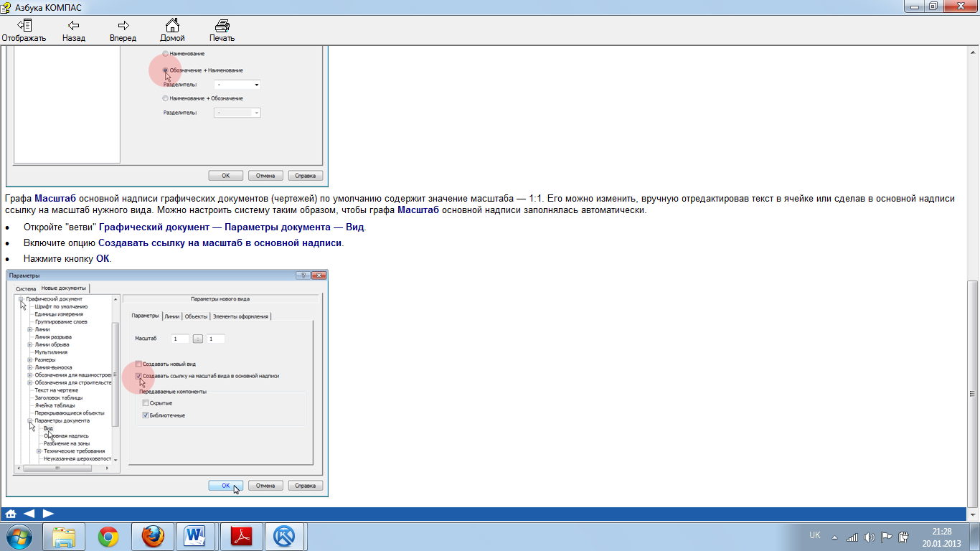Switch to Microsoft Word in the taskbar
The image size is (980, 551).
[195, 537]
